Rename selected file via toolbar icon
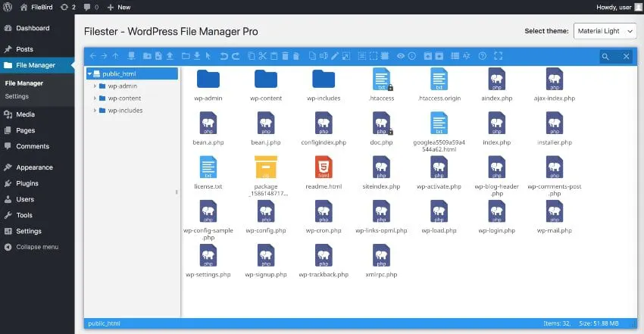The image size is (644, 334). [324, 56]
